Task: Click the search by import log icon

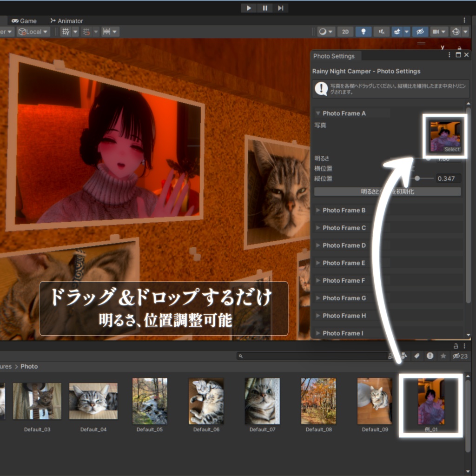Action: coord(430,356)
